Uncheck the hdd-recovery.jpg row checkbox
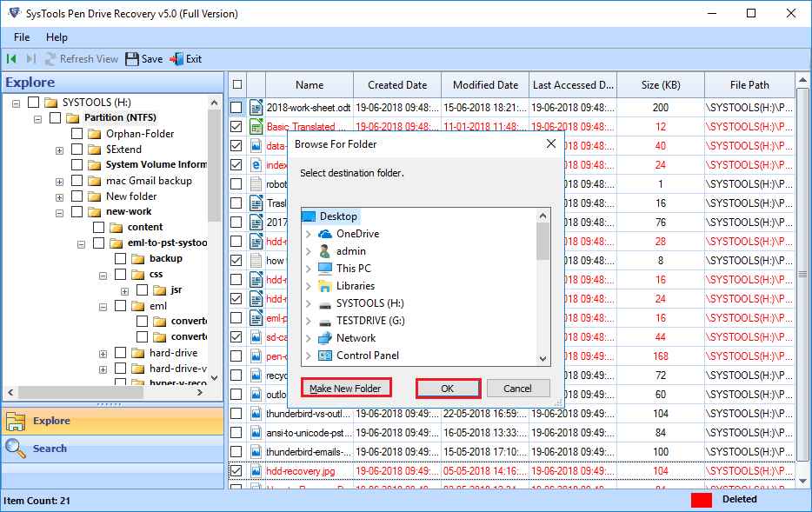Image resolution: width=812 pixels, height=512 pixels. coord(236,470)
